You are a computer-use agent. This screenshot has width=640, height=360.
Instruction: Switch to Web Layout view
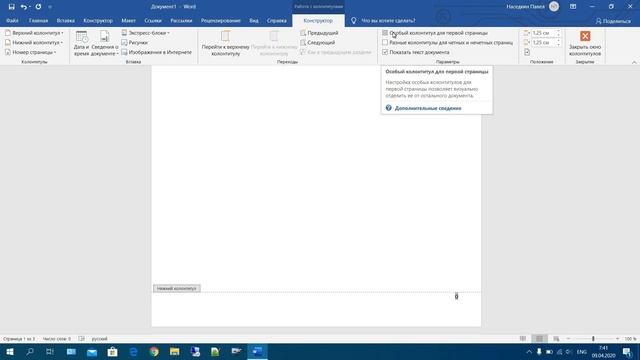[556, 339]
